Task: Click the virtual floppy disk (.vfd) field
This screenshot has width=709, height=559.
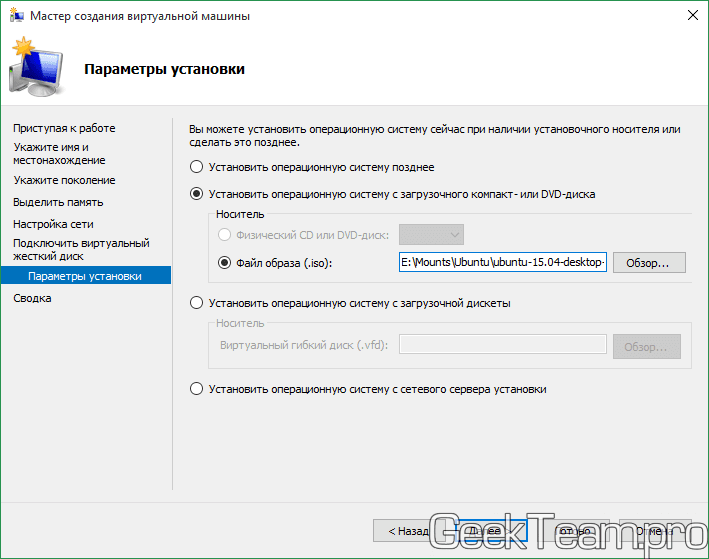Action: [x=501, y=345]
